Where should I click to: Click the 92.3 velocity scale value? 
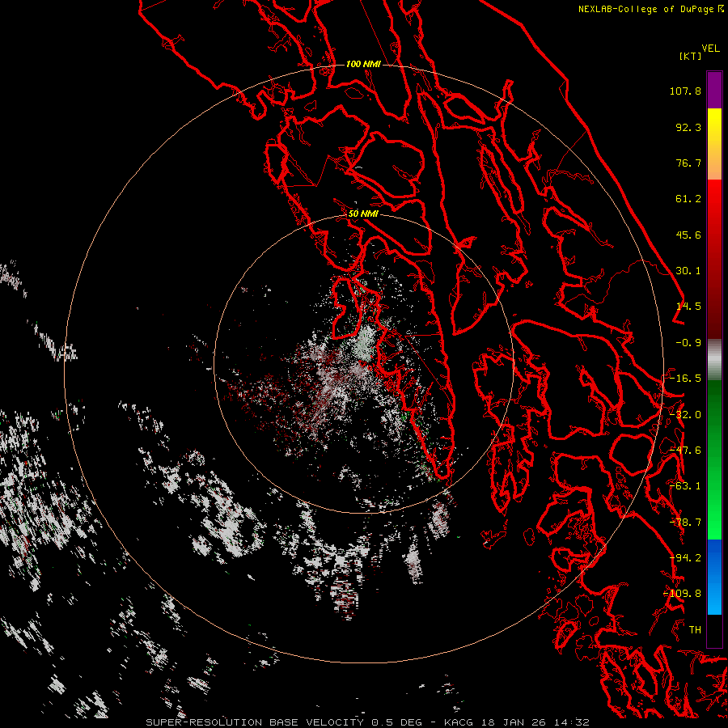[x=688, y=127]
